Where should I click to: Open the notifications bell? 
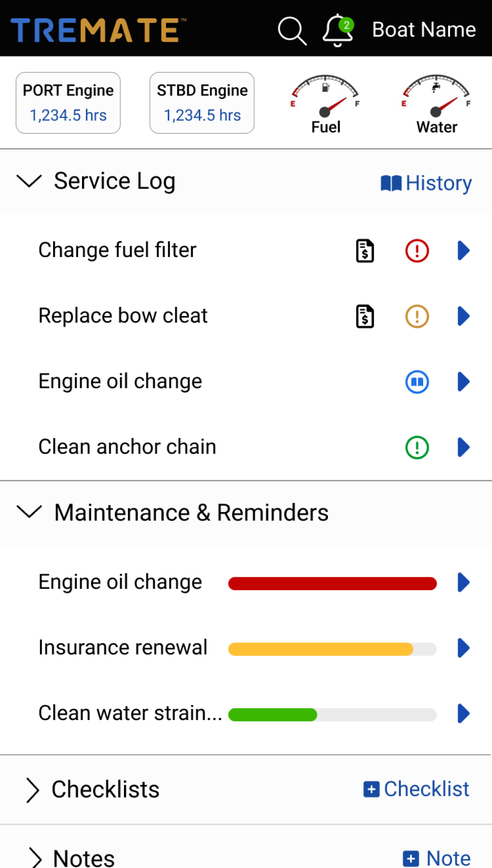338,30
